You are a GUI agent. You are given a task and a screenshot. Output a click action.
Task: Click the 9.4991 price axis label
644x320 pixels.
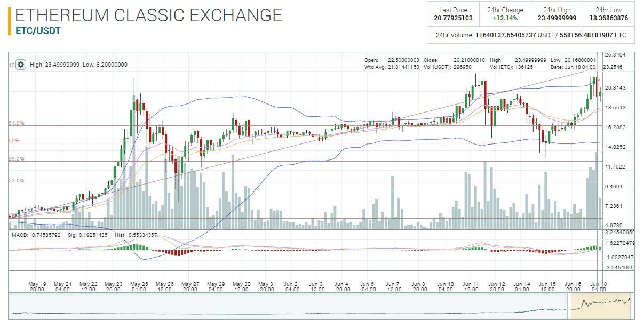[614, 187]
